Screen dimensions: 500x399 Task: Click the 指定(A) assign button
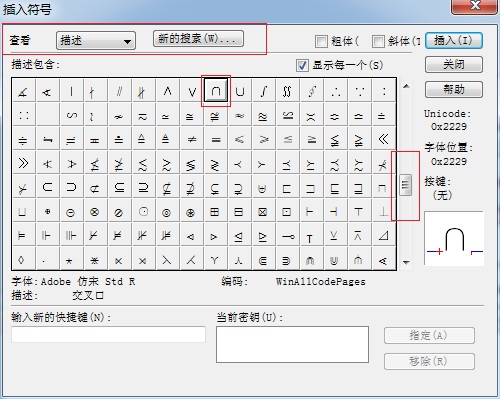coord(429,335)
